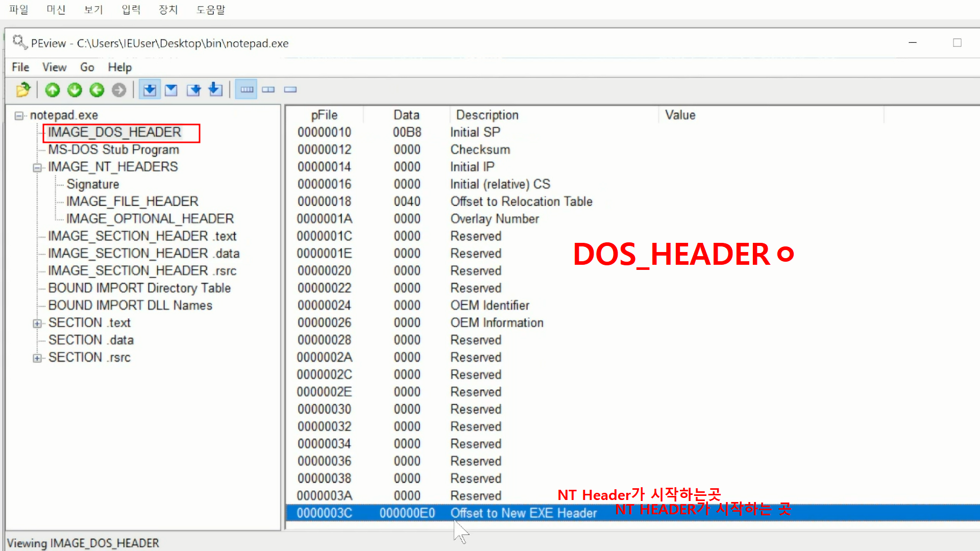This screenshot has height=551, width=980.
Task: Click the Open file toolbar icon
Action: 23,90
